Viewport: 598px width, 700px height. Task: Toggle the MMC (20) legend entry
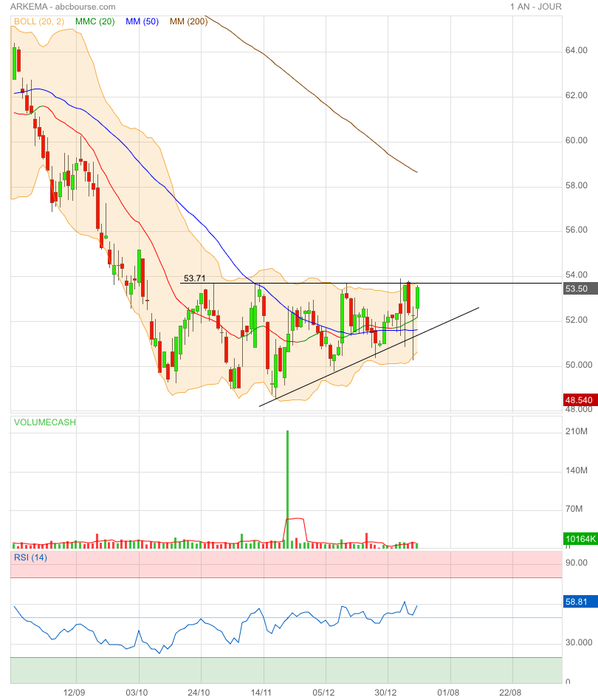[x=94, y=21]
